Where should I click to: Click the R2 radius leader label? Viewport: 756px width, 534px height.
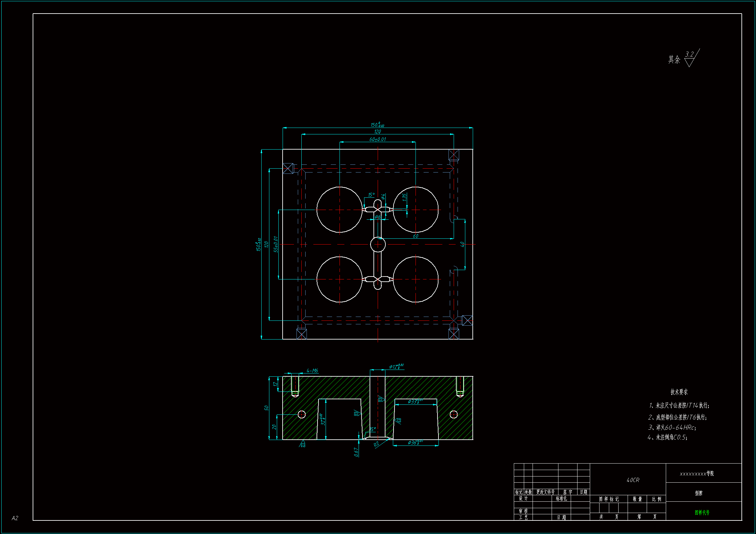click(x=377, y=445)
